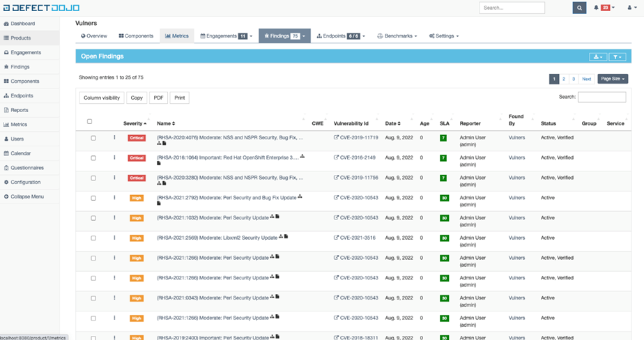Open the Engagements tab dropdown
Image resolution: width=644 pixels, height=340 pixels.
pos(226,36)
